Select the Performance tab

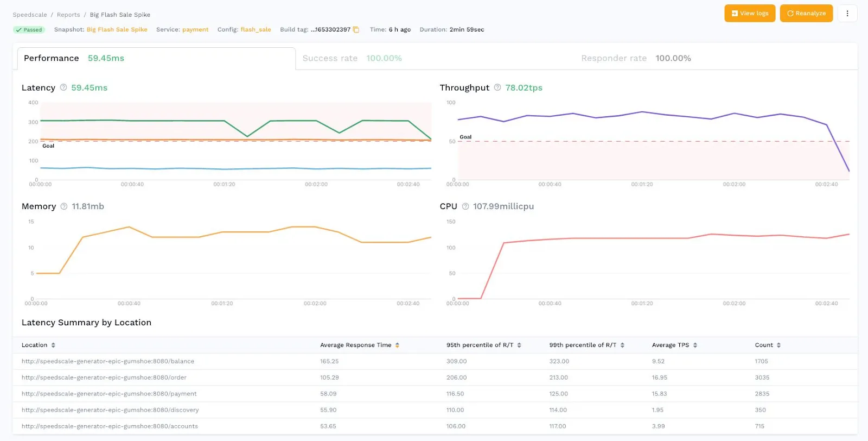(x=74, y=58)
